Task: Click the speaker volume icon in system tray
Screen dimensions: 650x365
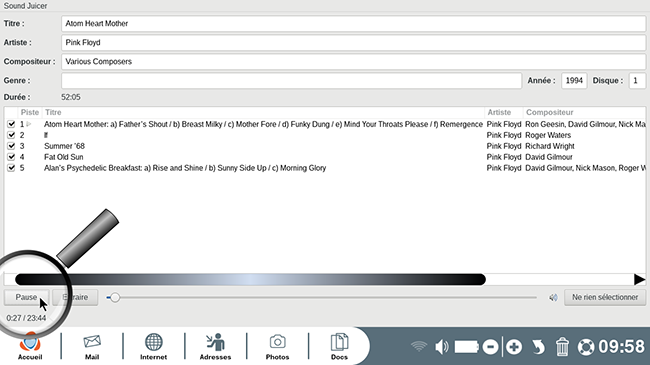Action: [441, 347]
